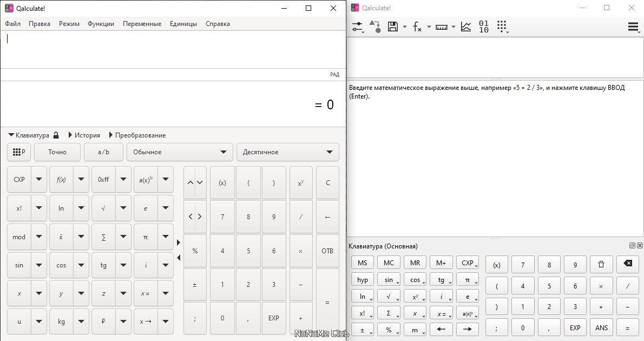Click the number bases 01 10 icon
Image resolution: width=644 pixels, height=341 pixels.
(484, 27)
